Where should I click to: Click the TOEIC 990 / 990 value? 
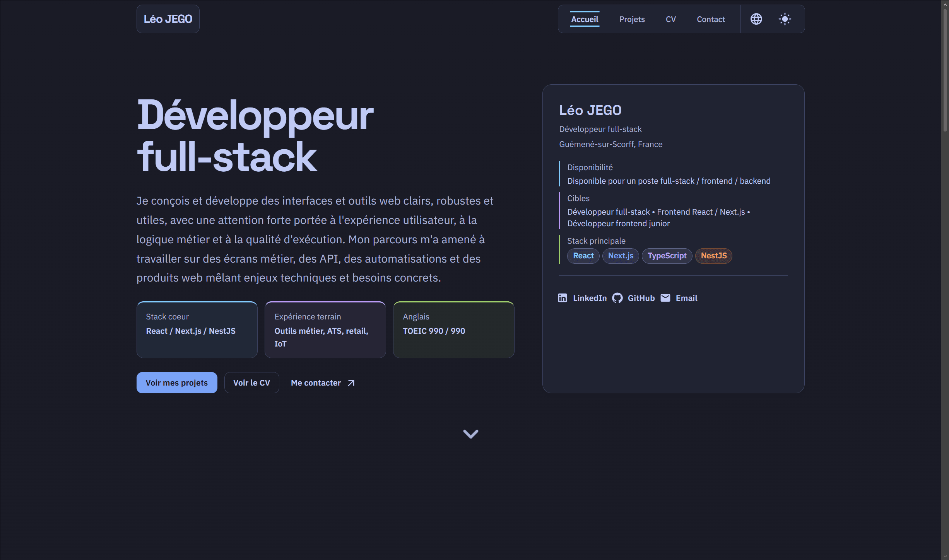[434, 331]
